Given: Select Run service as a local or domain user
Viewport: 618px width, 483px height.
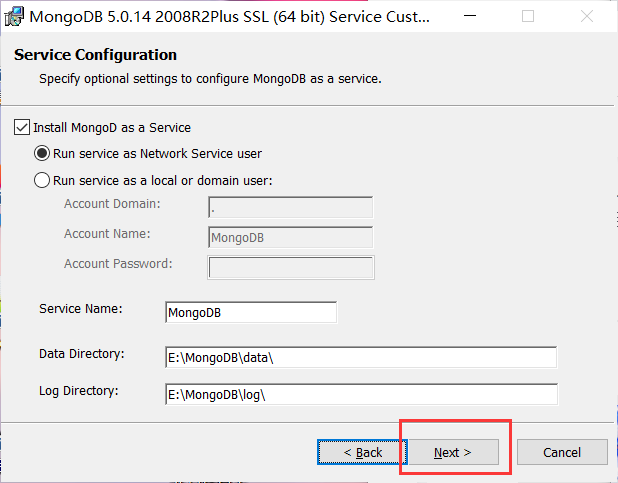Looking at the screenshot, I should click(42, 181).
